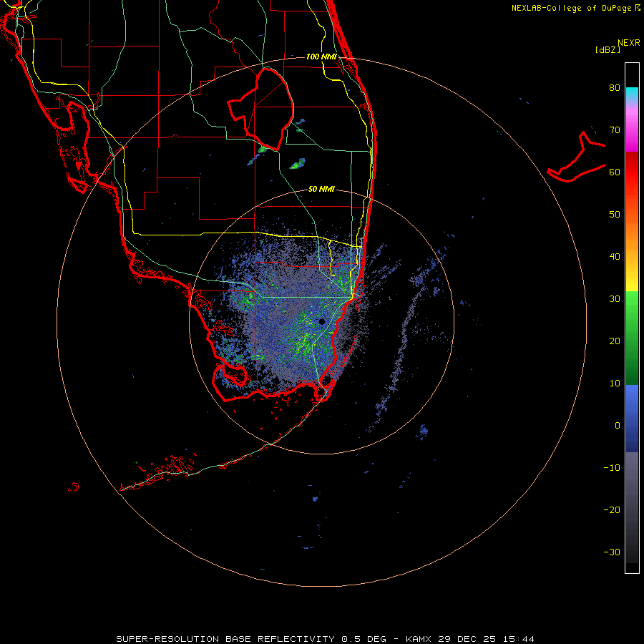Click the 50 dBZ scale value

coord(615,215)
